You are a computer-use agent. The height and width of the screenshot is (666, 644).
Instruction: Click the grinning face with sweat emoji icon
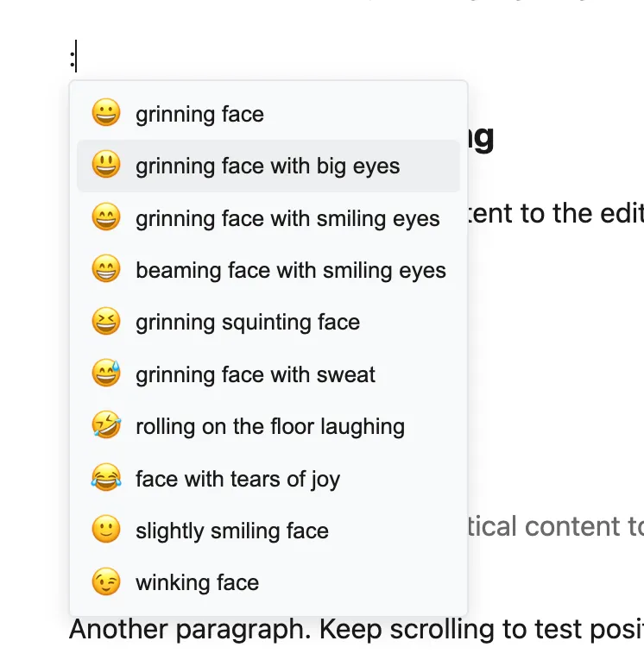tap(106, 373)
